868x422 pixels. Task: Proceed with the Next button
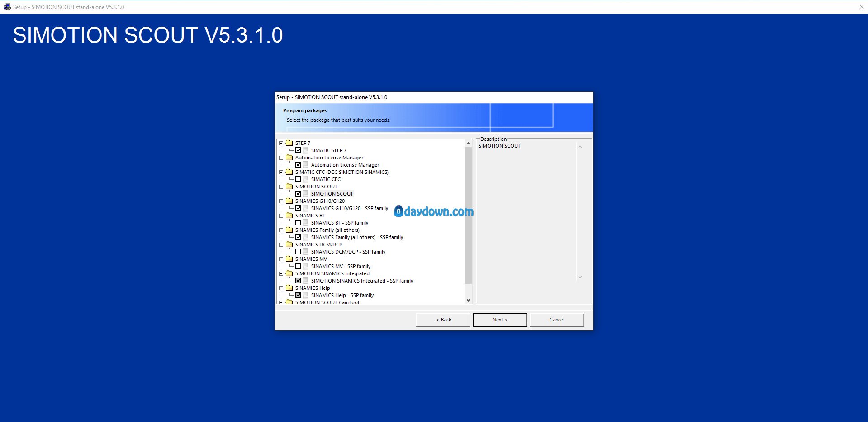click(x=500, y=320)
